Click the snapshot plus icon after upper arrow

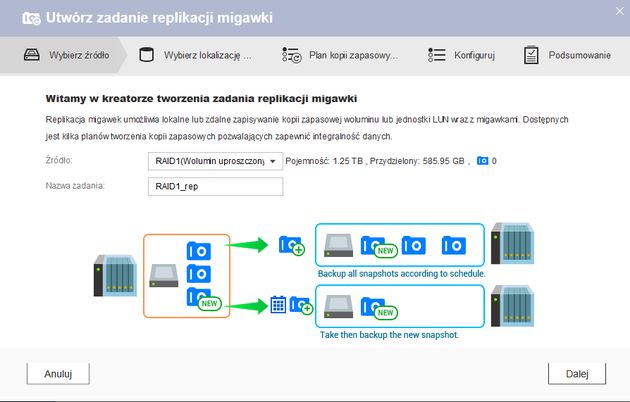[x=292, y=245]
